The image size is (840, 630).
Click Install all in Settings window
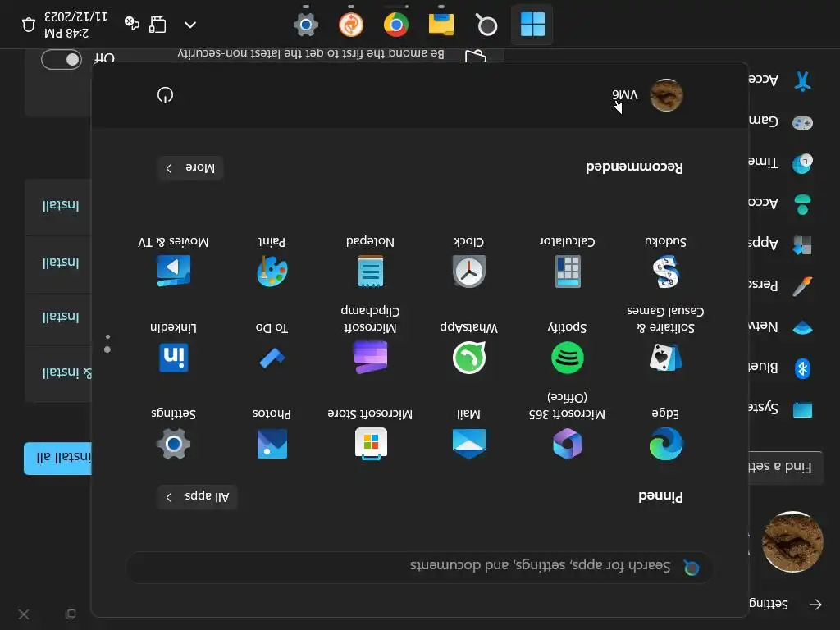click(x=58, y=458)
